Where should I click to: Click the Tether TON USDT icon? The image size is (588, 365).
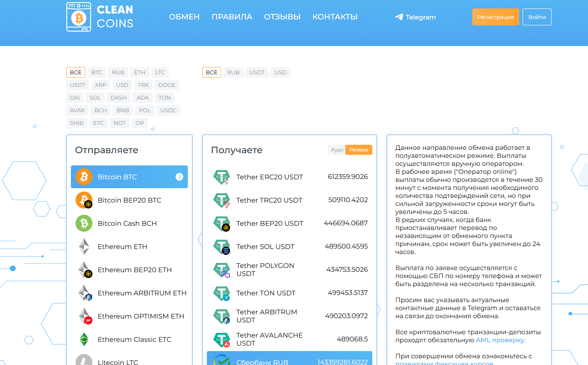(222, 293)
